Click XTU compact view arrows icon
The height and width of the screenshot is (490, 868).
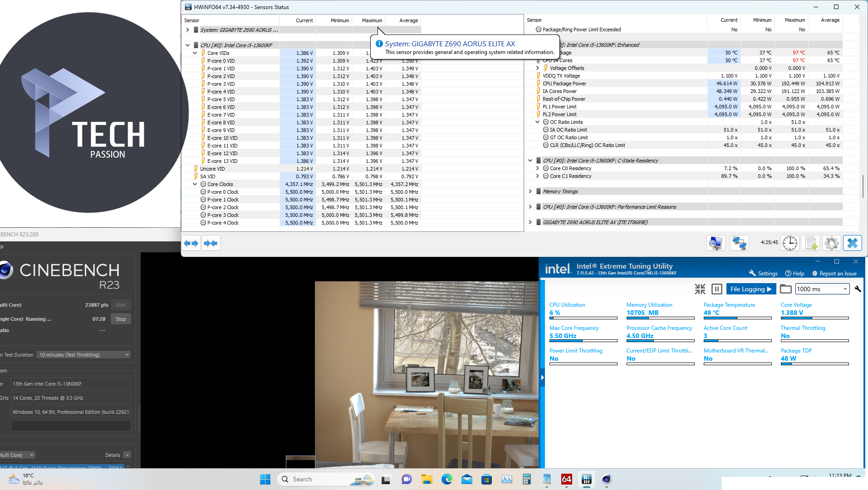(x=700, y=289)
